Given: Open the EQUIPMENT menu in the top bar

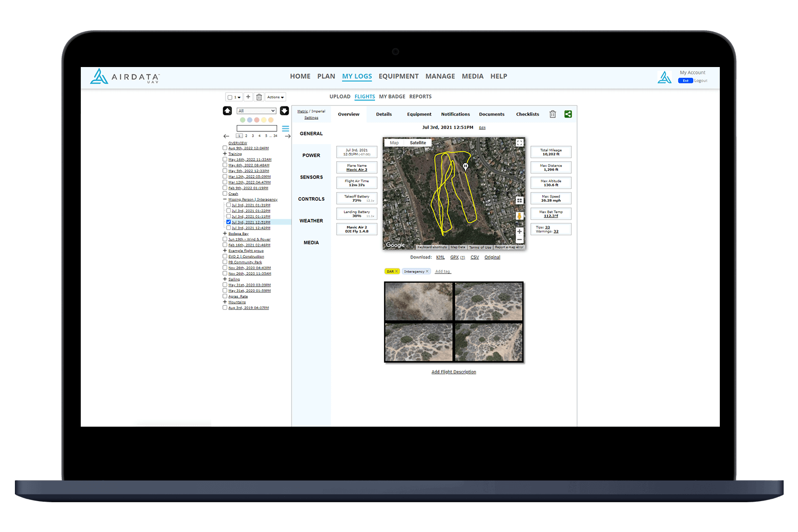Looking at the screenshot, I should 398,76.
